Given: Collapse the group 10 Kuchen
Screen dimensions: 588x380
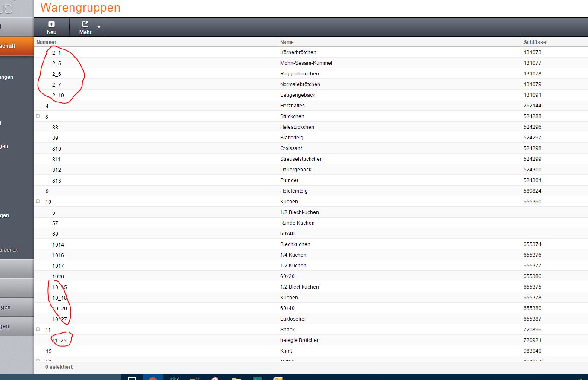Looking at the screenshot, I should (38, 201).
